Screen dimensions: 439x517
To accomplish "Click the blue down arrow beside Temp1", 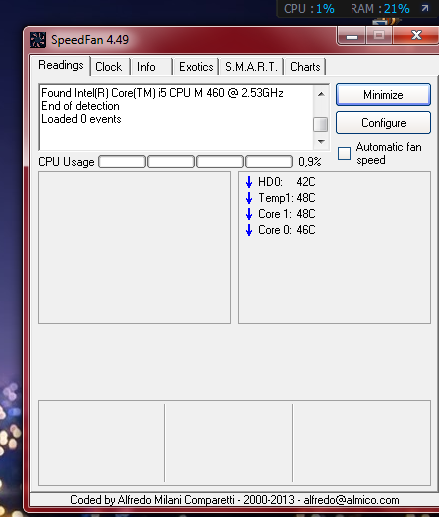I will coord(249,198).
